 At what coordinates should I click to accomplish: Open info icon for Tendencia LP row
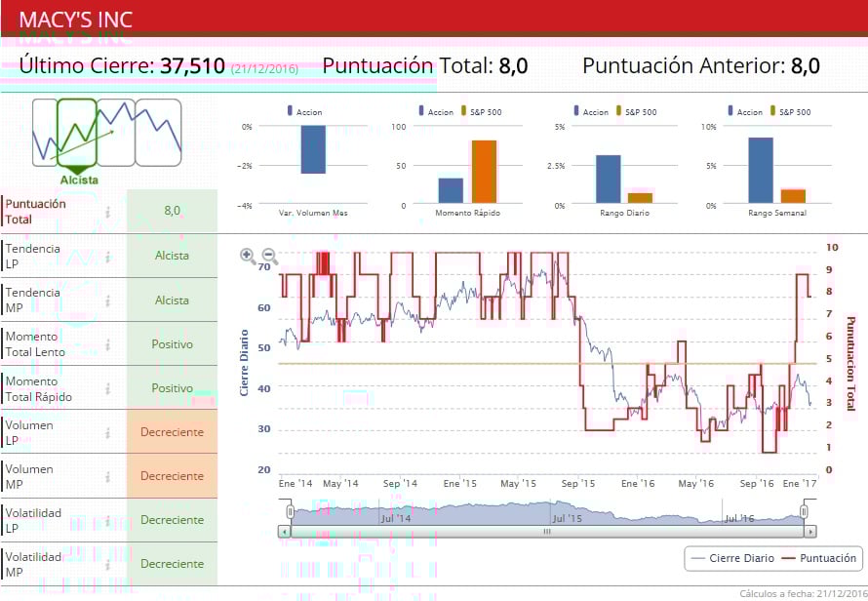(108, 257)
